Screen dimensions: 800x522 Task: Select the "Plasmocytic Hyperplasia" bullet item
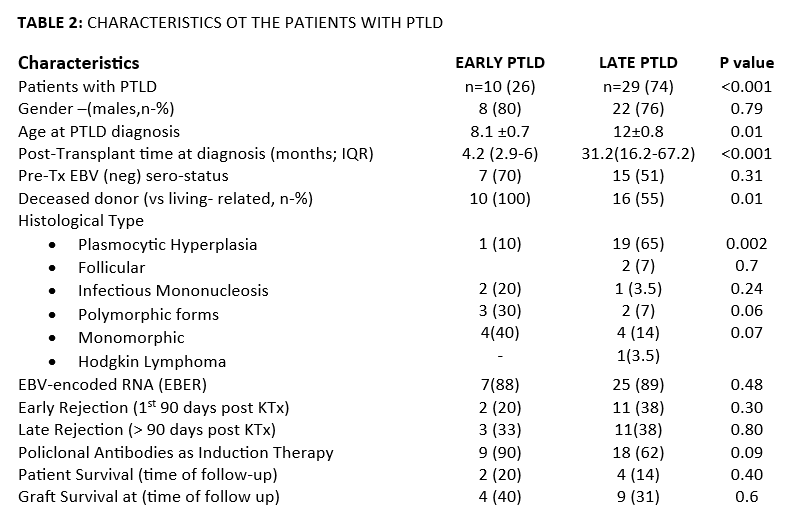[x=167, y=244]
